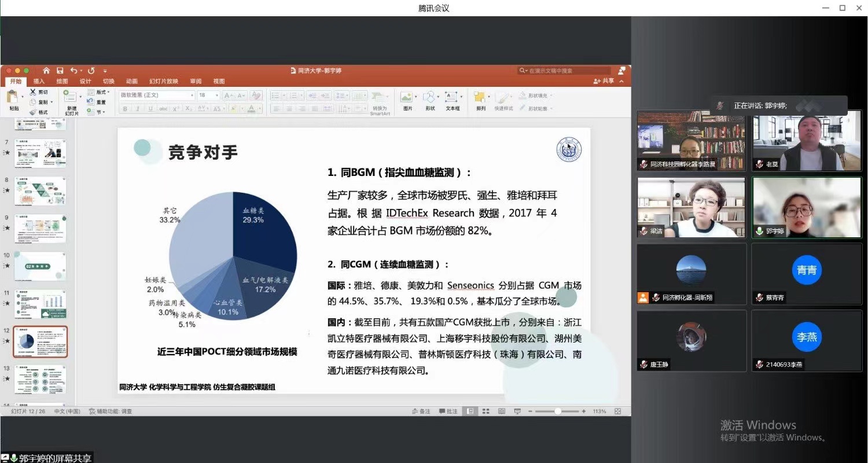The width and height of the screenshot is (868, 463).
Task: Click the Home icon in PowerPoint title bar
Action: click(x=46, y=71)
